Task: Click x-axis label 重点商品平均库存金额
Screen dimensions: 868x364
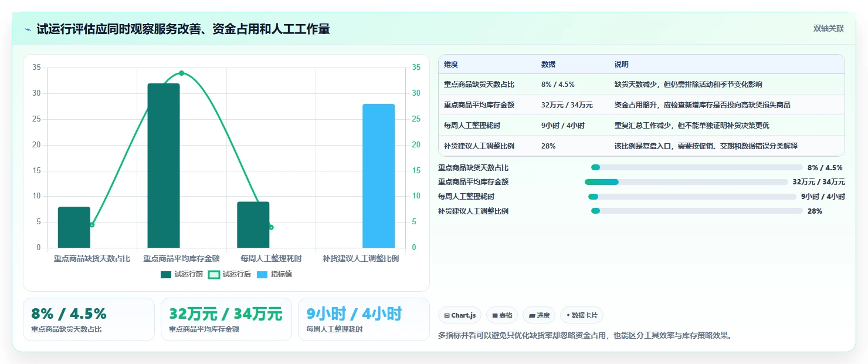Action: [x=182, y=258]
